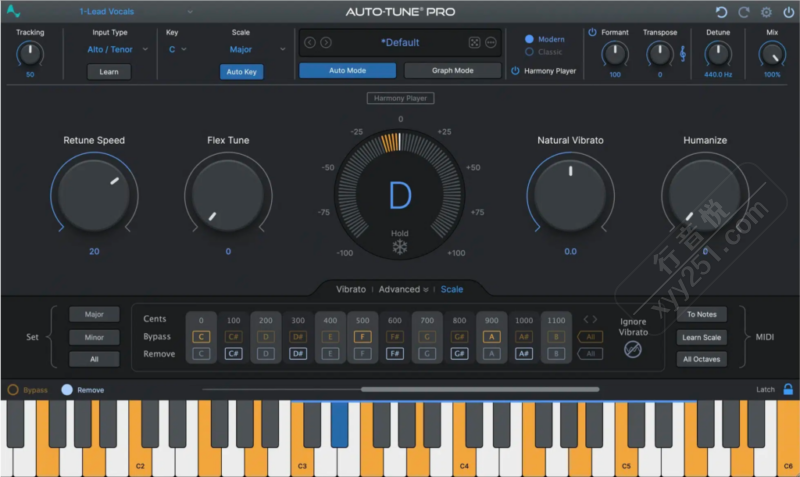Screen dimensions: 800x477
Task: Remove note F# from scale
Action: click(395, 354)
